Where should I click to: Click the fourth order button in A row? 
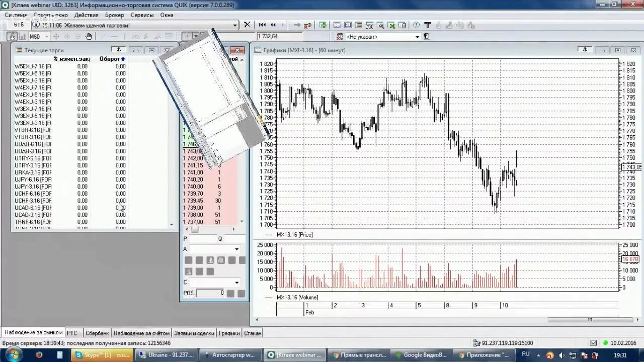tap(221, 260)
